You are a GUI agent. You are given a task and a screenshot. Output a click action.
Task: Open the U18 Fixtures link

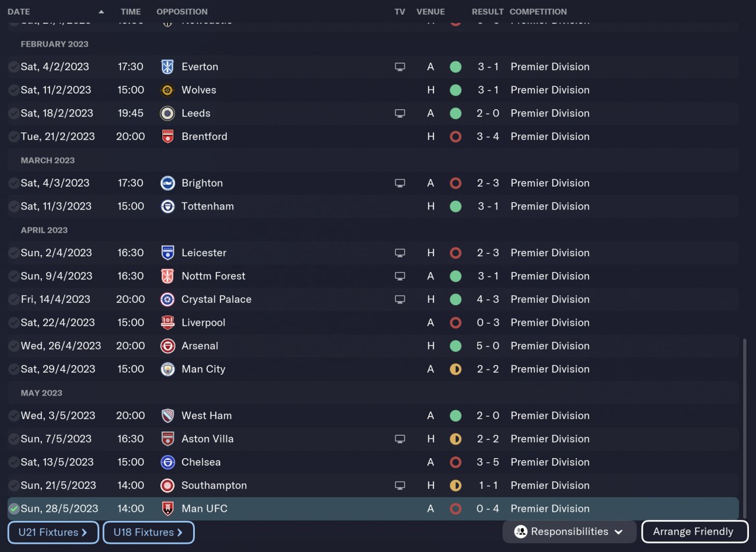pyautogui.click(x=148, y=532)
